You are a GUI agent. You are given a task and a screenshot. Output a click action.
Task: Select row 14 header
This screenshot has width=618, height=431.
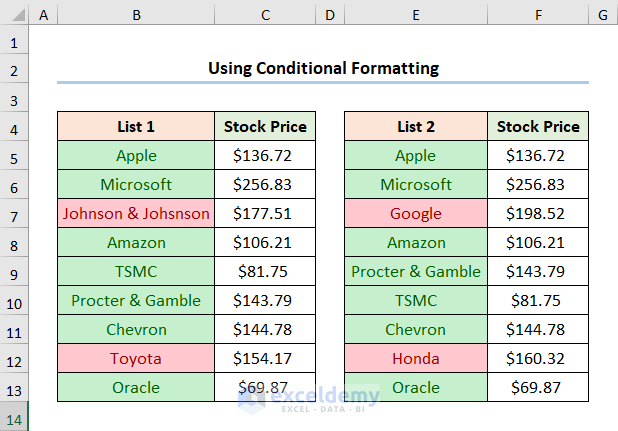point(14,417)
